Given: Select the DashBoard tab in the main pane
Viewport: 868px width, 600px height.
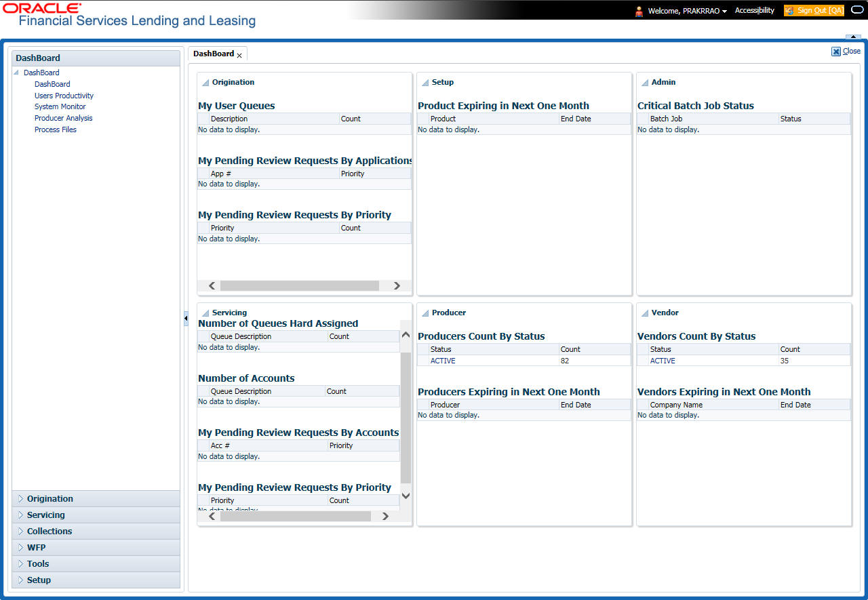Looking at the screenshot, I should [214, 54].
